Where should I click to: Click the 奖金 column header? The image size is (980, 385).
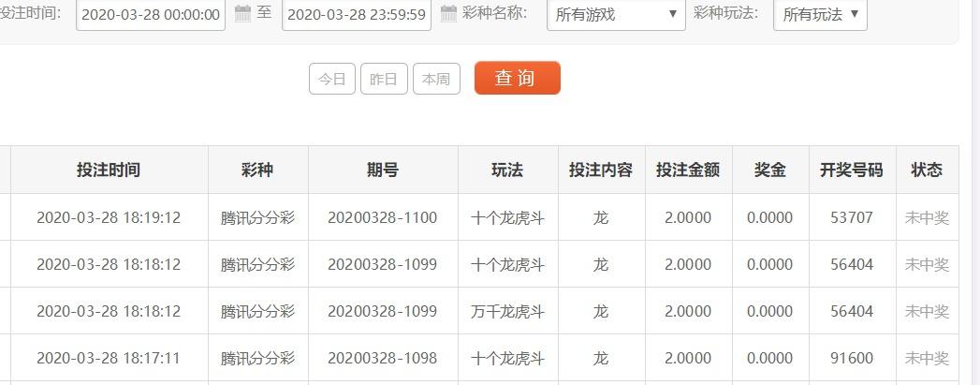pyautogui.click(x=770, y=170)
